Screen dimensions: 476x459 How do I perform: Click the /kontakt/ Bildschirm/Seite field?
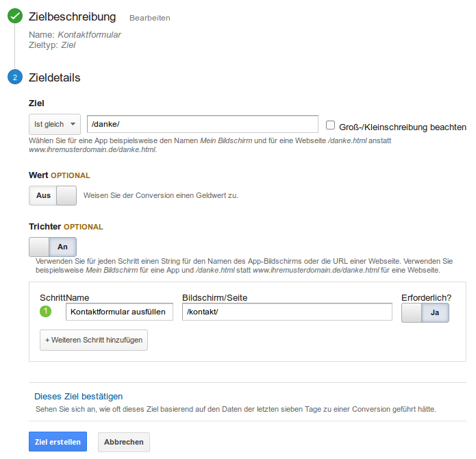coord(287,312)
